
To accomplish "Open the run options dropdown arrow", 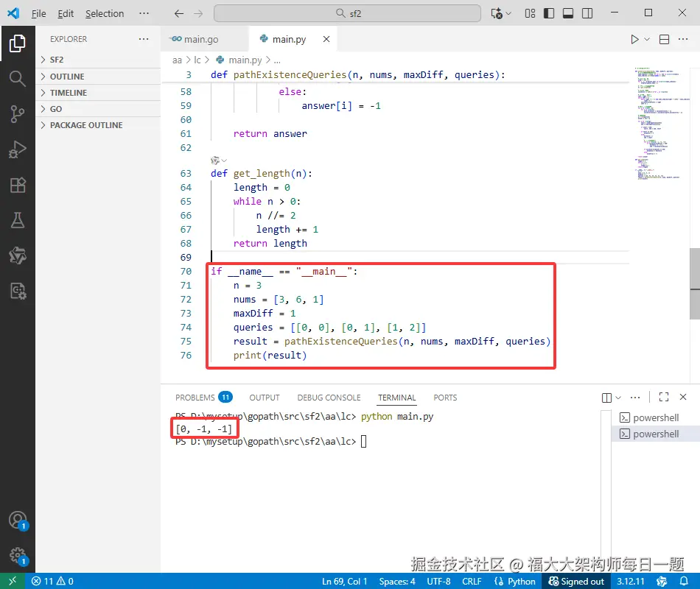I will coord(647,39).
